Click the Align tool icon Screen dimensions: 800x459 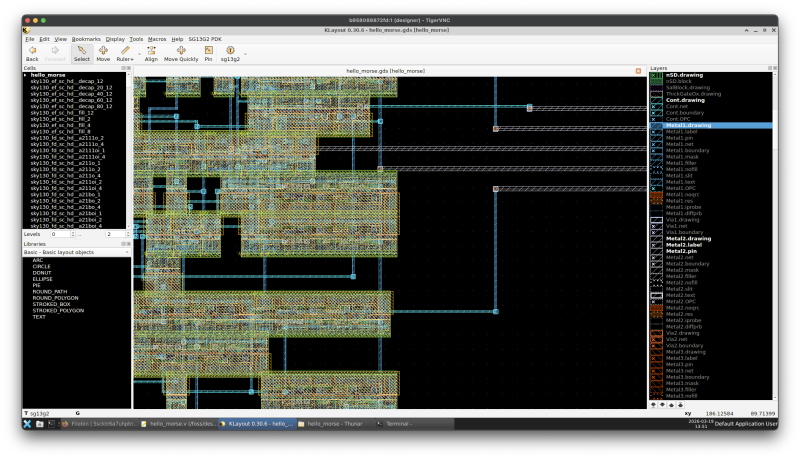[x=151, y=53]
